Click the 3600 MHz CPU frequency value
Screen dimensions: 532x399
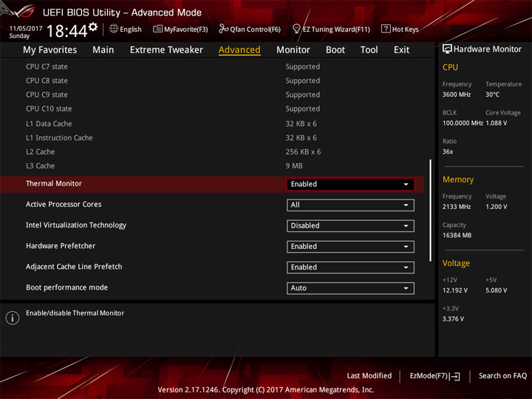click(457, 95)
